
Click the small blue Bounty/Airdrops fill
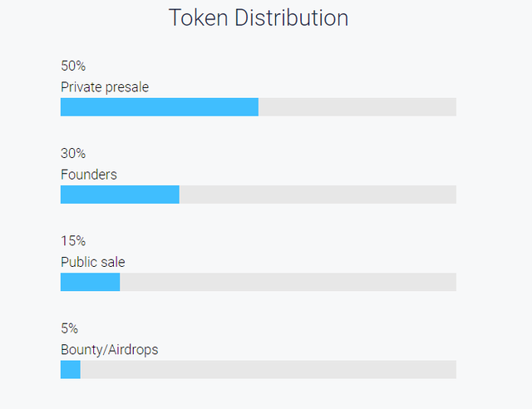pyautogui.click(x=71, y=370)
